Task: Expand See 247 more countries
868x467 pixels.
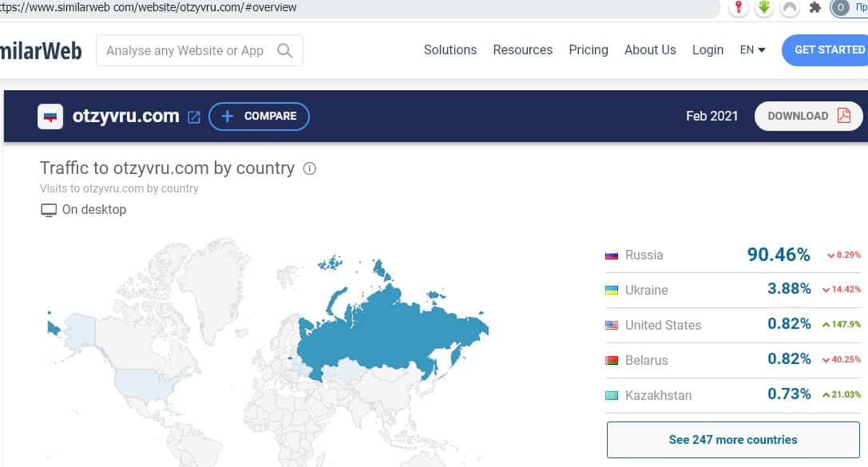Action: click(x=732, y=439)
